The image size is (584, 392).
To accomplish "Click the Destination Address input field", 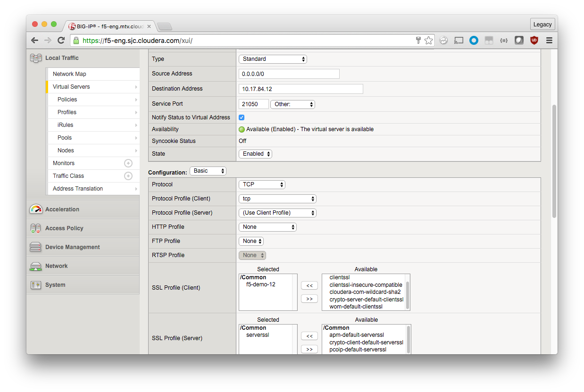I will point(300,89).
